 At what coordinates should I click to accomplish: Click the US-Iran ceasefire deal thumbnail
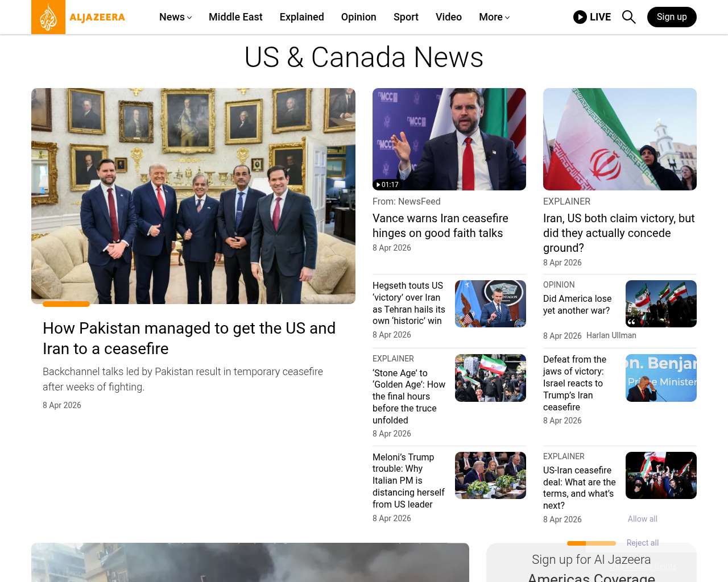pos(661,475)
